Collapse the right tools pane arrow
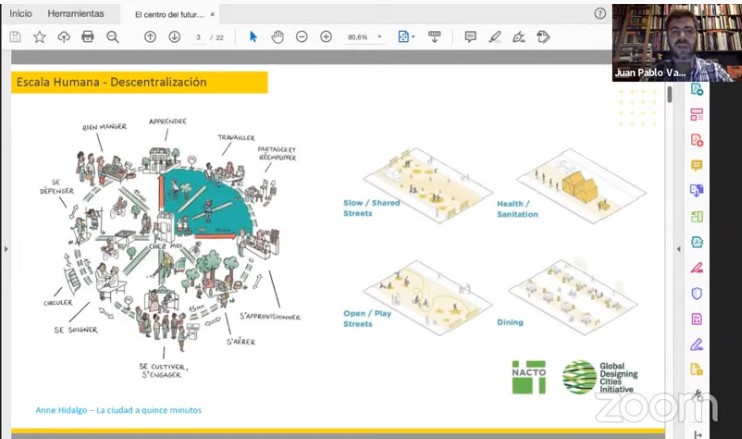 coord(680,249)
